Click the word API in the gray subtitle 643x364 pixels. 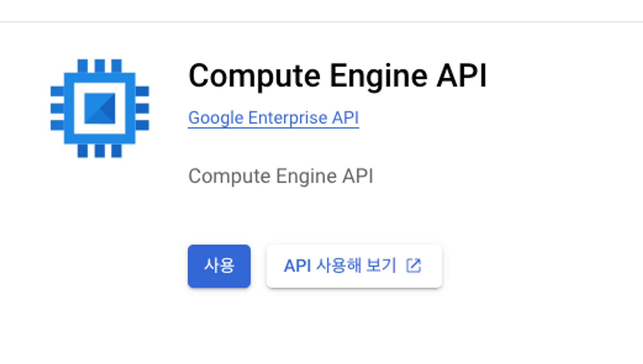[x=358, y=176]
